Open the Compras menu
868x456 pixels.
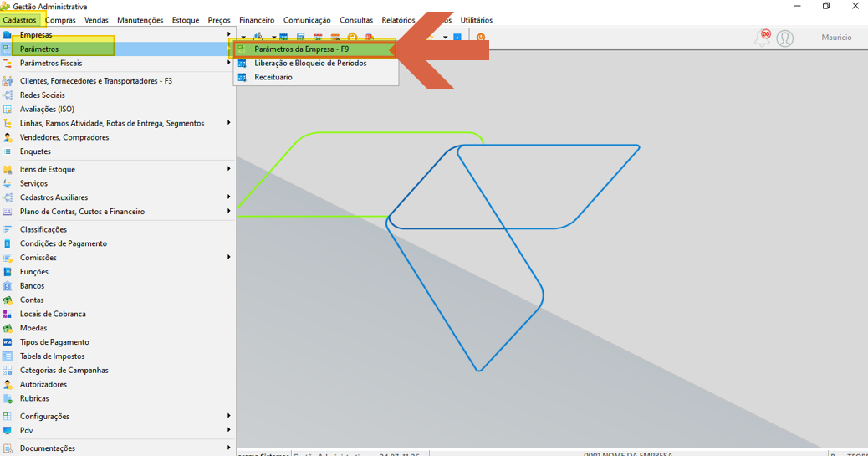tap(60, 20)
